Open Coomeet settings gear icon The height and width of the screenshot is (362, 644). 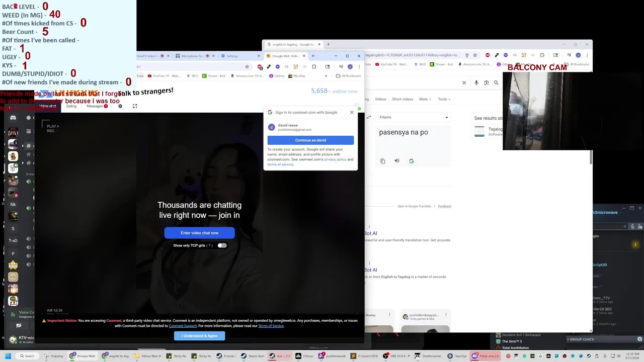120,106
